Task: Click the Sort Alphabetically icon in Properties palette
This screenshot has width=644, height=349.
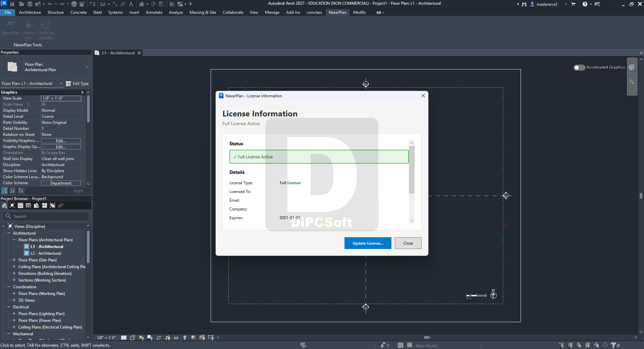Action: point(12,191)
